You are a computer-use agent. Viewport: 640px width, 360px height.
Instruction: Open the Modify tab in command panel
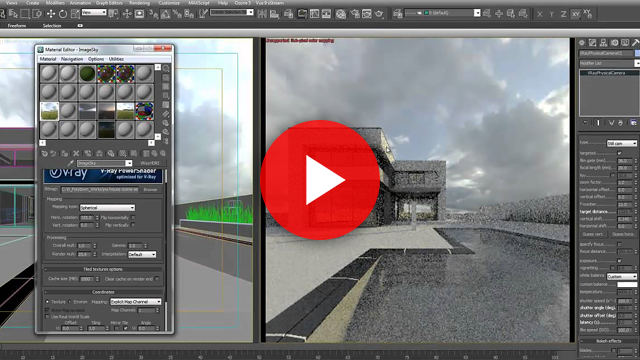pos(593,42)
